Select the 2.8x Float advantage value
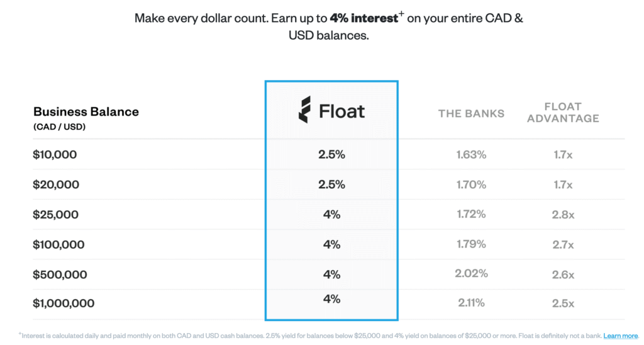 tap(562, 215)
